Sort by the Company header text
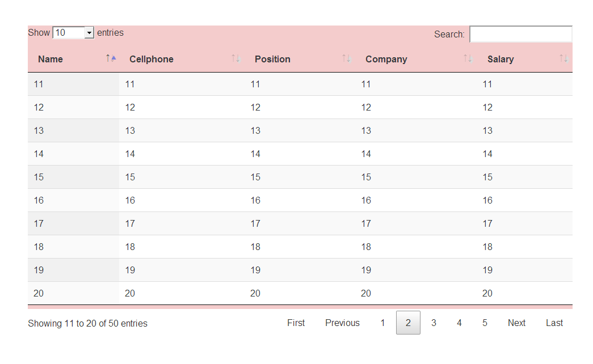The width and height of the screenshot is (593, 364). tap(386, 59)
